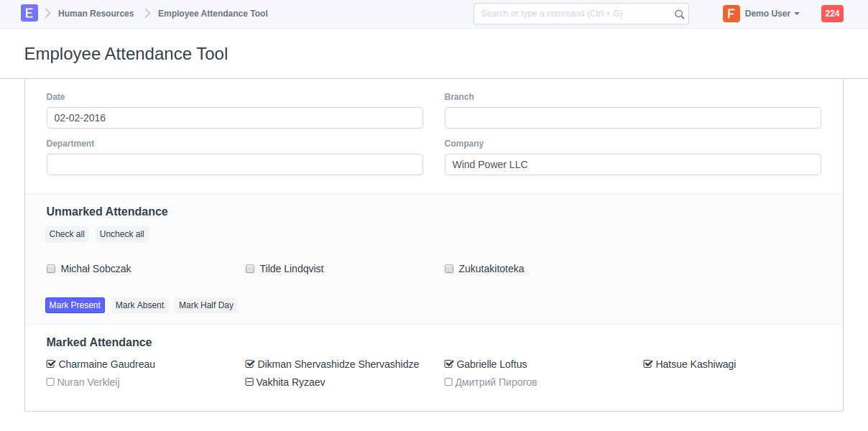Select the Tilde Lindqvist checkbox

pyautogui.click(x=250, y=269)
